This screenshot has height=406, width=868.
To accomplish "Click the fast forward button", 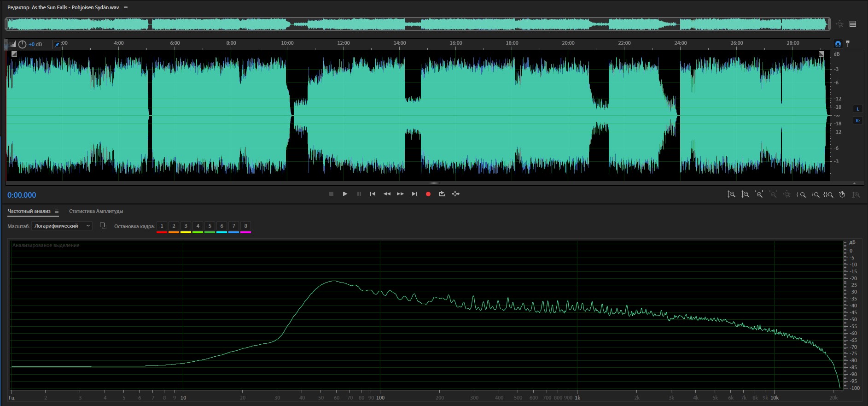I will [400, 194].
